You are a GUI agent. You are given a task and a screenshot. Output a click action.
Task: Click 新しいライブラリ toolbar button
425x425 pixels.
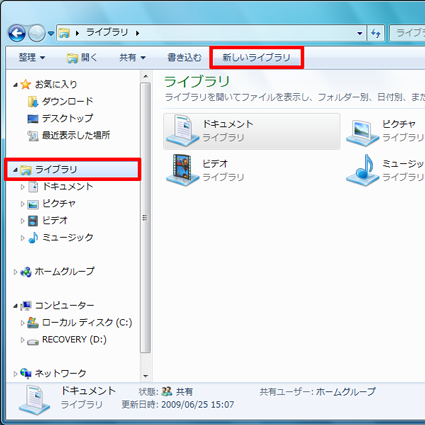256,58
